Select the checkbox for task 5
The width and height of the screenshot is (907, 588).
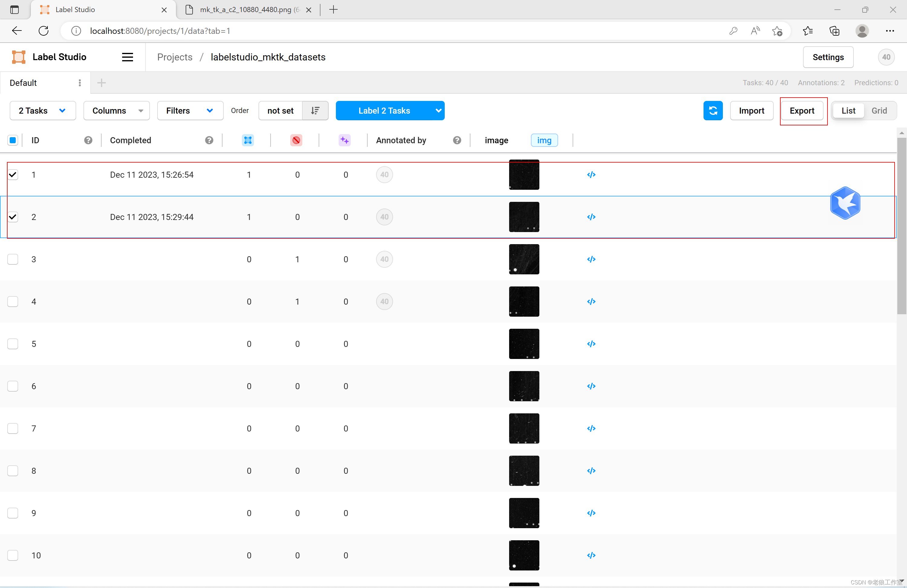[13, 344]
